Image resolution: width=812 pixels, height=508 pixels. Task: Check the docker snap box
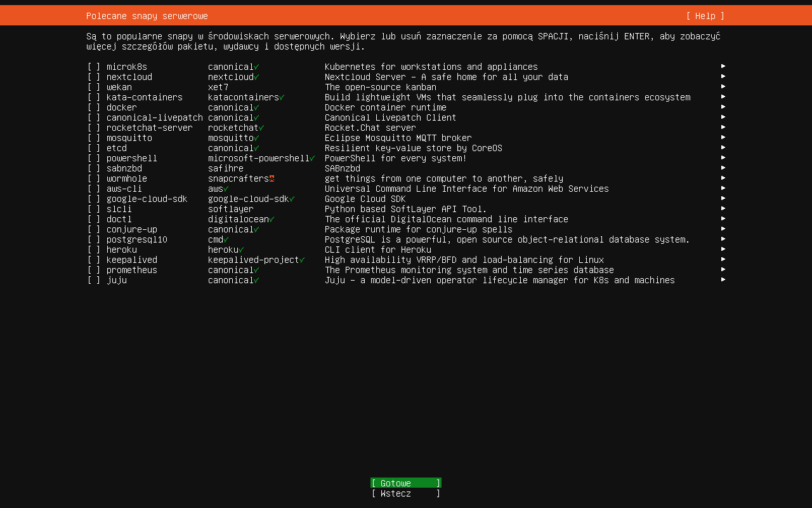click(94, 107)
